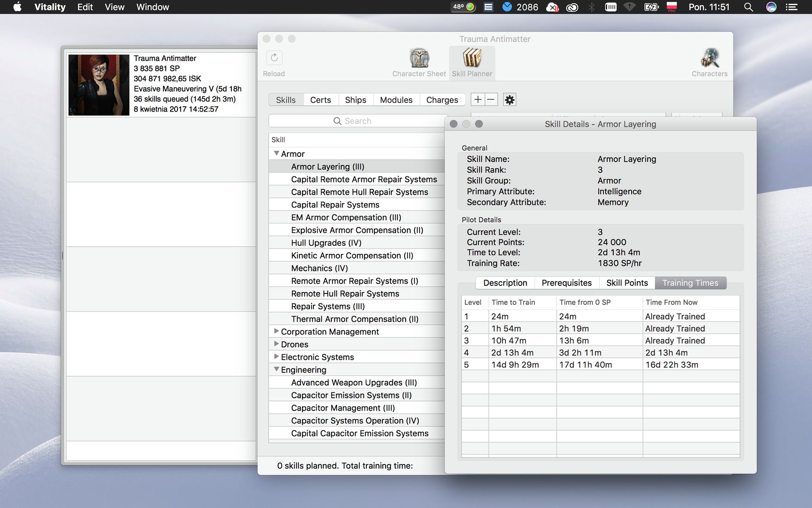Switch to the Modules tab
Screen dimensions: 812x508
[396, 100]
